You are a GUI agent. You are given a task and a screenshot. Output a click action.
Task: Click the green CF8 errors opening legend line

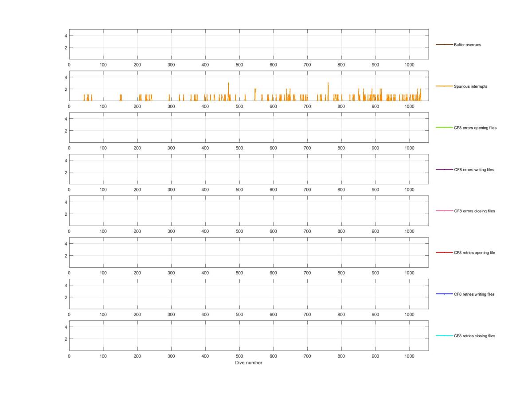click(444, 128)
